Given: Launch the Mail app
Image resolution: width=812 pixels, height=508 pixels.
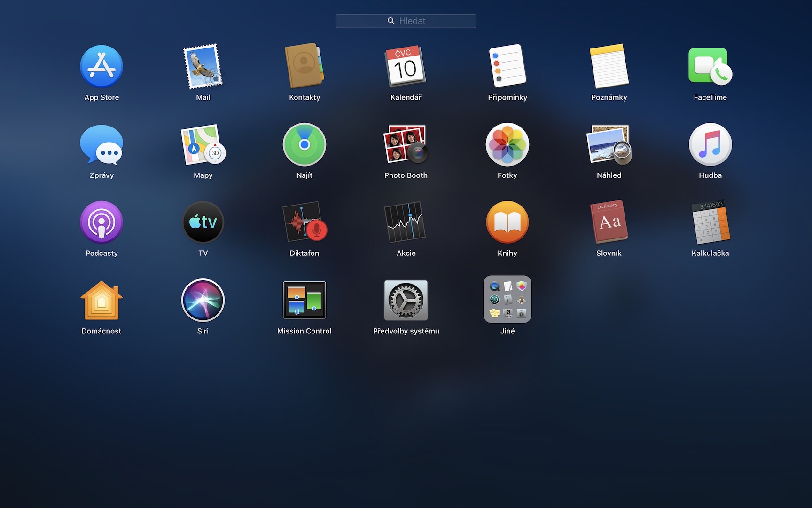Looking at the screenshot, I should click(203, 67).
